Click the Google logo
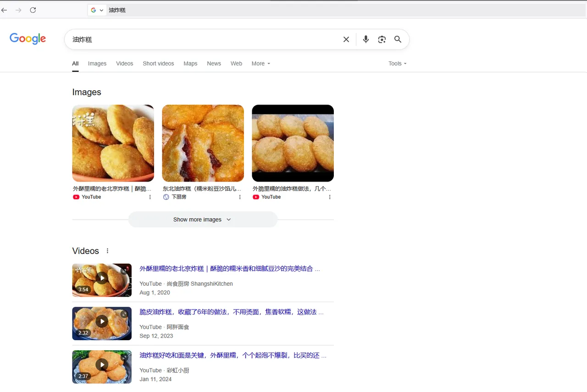 point(28,39)
